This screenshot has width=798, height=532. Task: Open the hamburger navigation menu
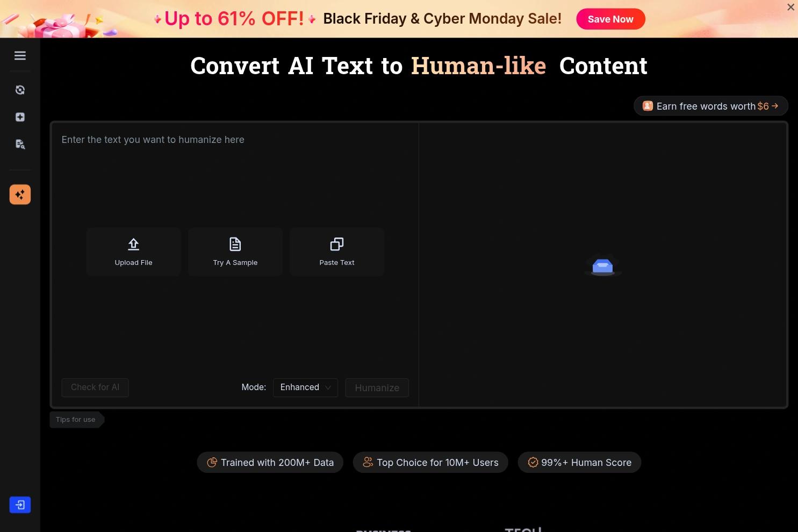[x=20, y=55]
